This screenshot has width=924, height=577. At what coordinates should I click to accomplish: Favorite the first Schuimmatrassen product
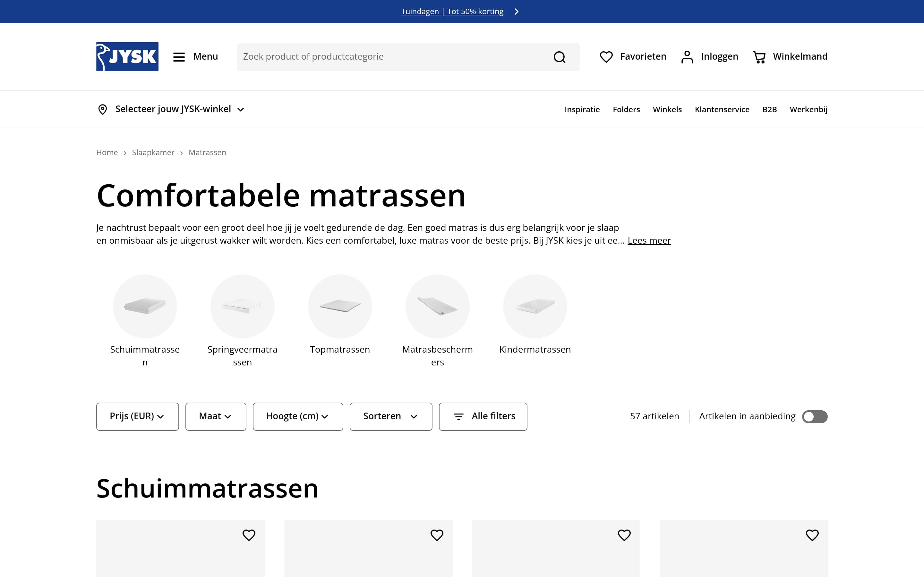tap(249, 535)
